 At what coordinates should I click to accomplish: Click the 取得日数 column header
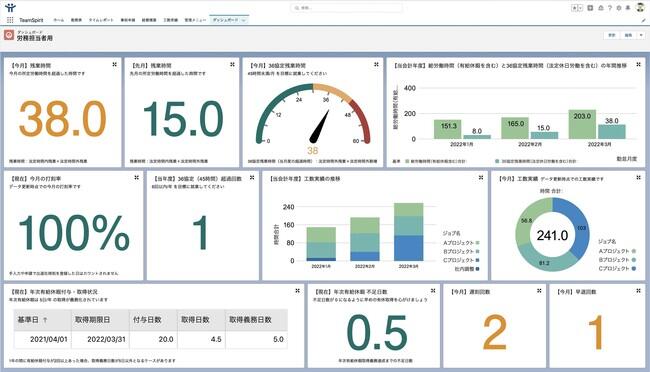[x=201, y=320]
